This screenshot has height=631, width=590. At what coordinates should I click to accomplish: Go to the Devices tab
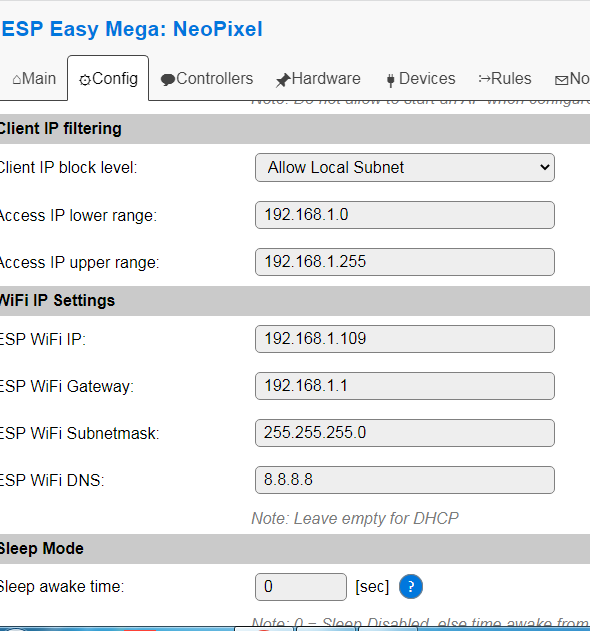[420, 78]
